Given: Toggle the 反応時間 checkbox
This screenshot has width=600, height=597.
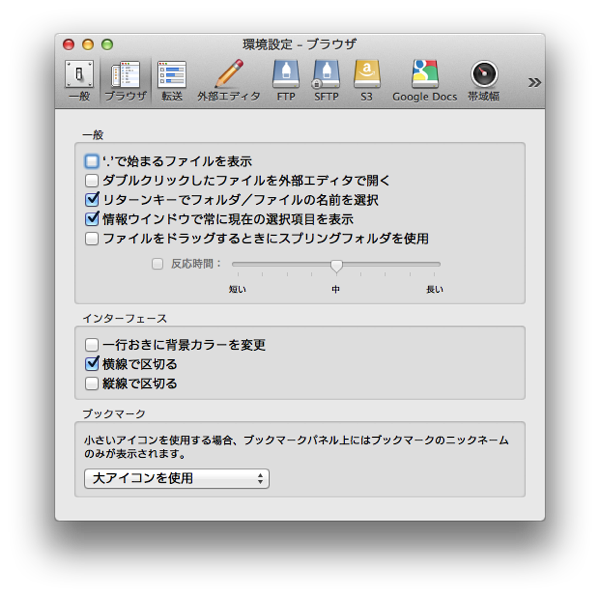Looking at the screenshot, I should tap(157, 264).
